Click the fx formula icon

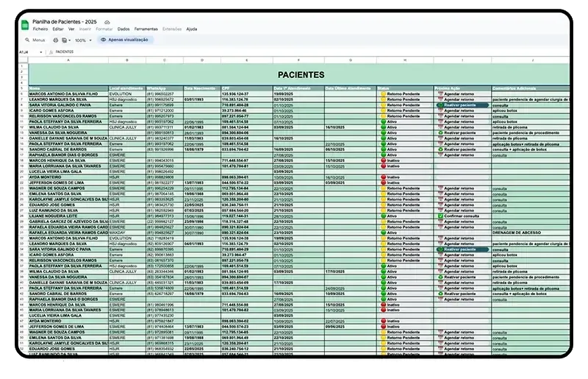(51, 52)
